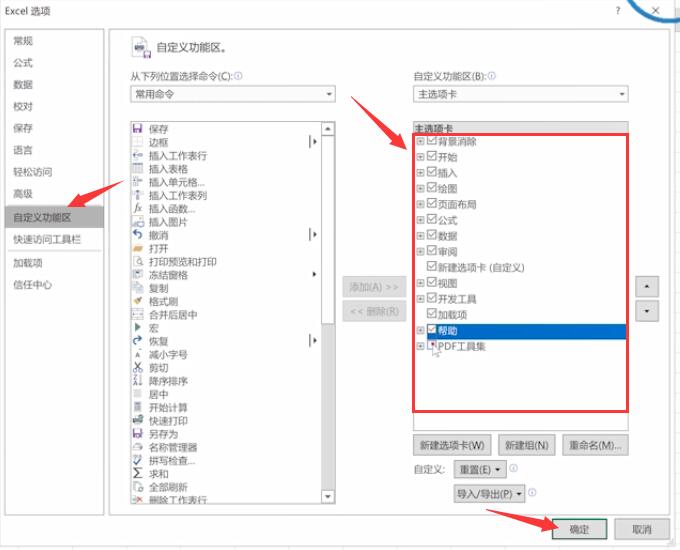Expand the 审阅 tab tree node
Viewport: 680px width, 550px height.
point(420,251)
